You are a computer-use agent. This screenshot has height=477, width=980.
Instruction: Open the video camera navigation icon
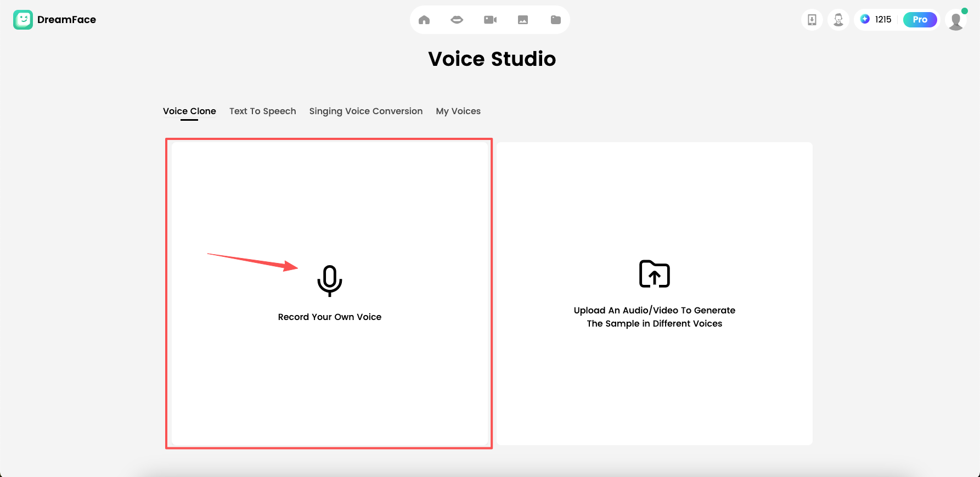click(x=490, y=20)
